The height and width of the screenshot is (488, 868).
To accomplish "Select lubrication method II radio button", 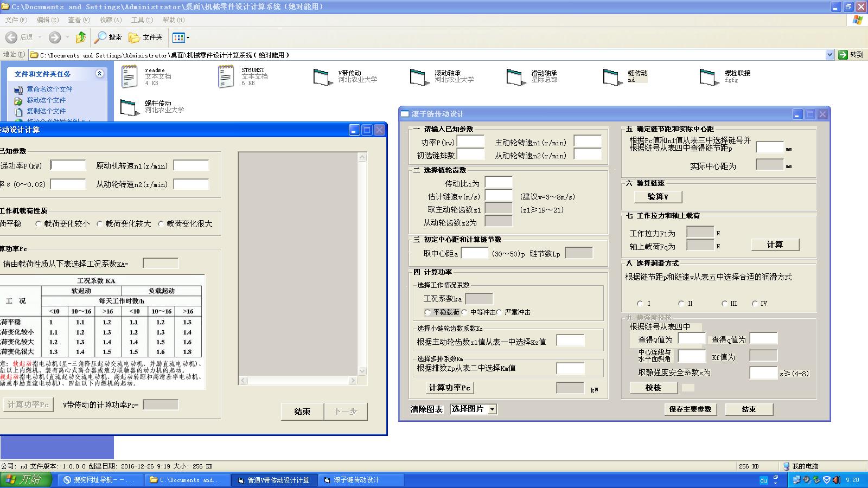I will [x=681, y=304].
